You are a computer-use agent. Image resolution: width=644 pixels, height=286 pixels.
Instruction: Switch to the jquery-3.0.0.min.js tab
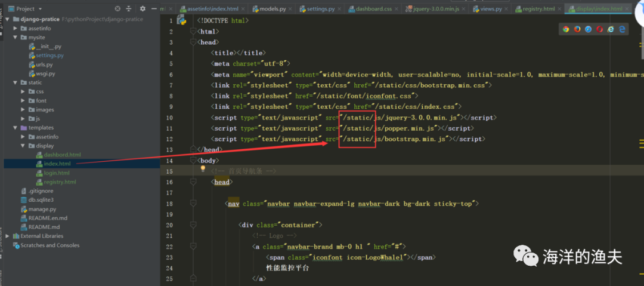(435, 8)
